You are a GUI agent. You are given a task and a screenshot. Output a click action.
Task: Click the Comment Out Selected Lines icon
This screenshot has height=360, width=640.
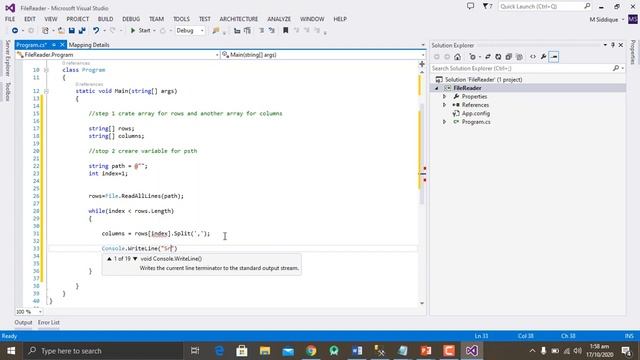[262, 31]
